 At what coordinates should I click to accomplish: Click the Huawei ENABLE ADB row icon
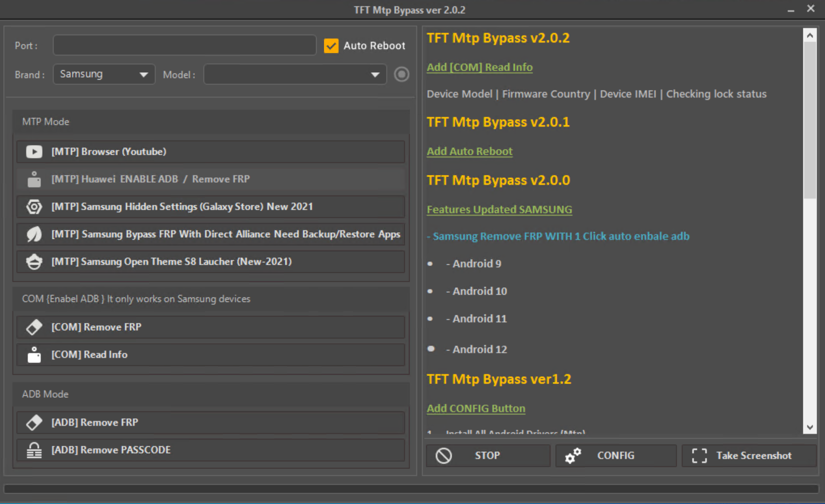[x=34, y=179]
